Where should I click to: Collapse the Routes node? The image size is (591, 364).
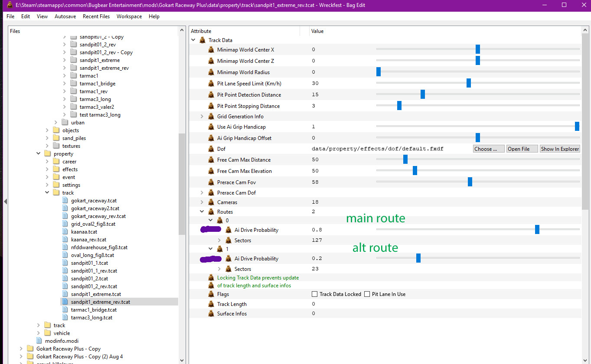202,212
